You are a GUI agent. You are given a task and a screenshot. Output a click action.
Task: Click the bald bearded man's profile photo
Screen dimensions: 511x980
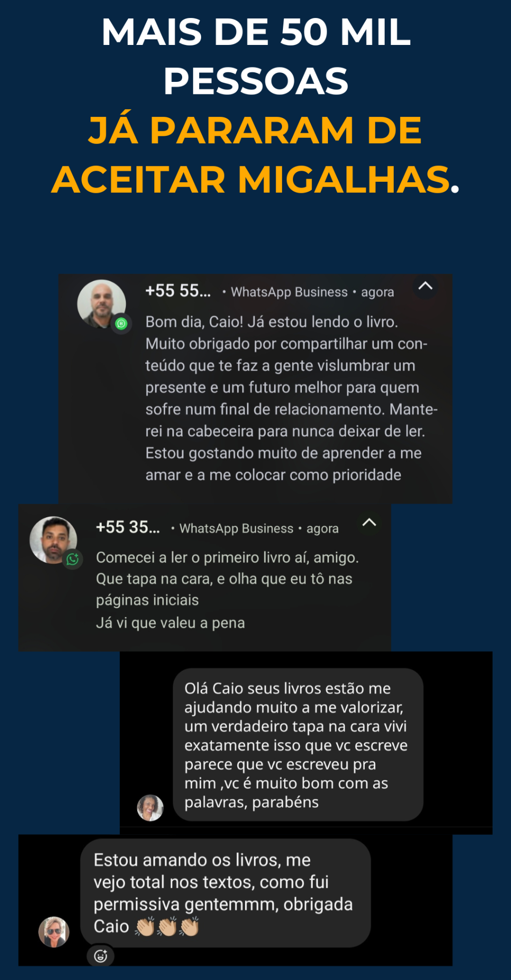point(101,304)
